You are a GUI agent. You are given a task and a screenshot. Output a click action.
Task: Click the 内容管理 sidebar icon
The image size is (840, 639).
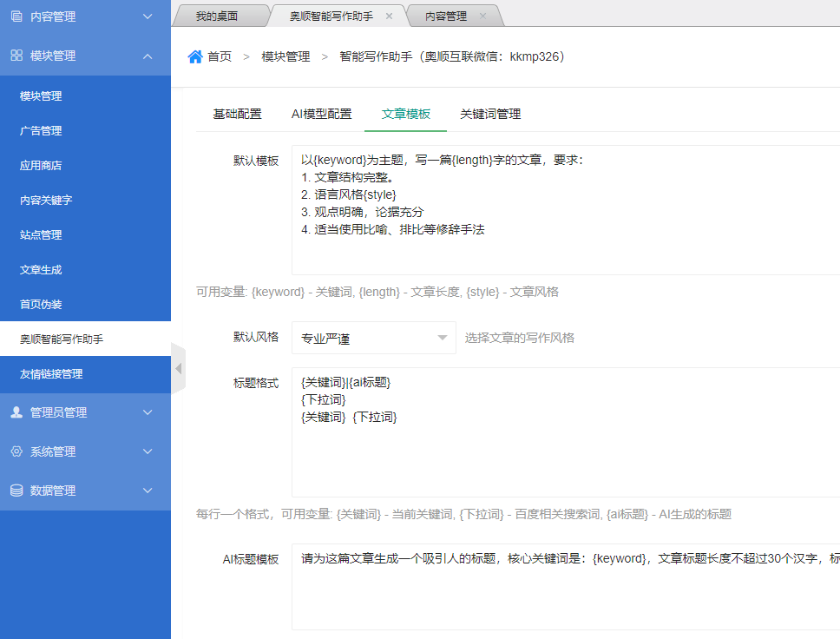point(16,16)
